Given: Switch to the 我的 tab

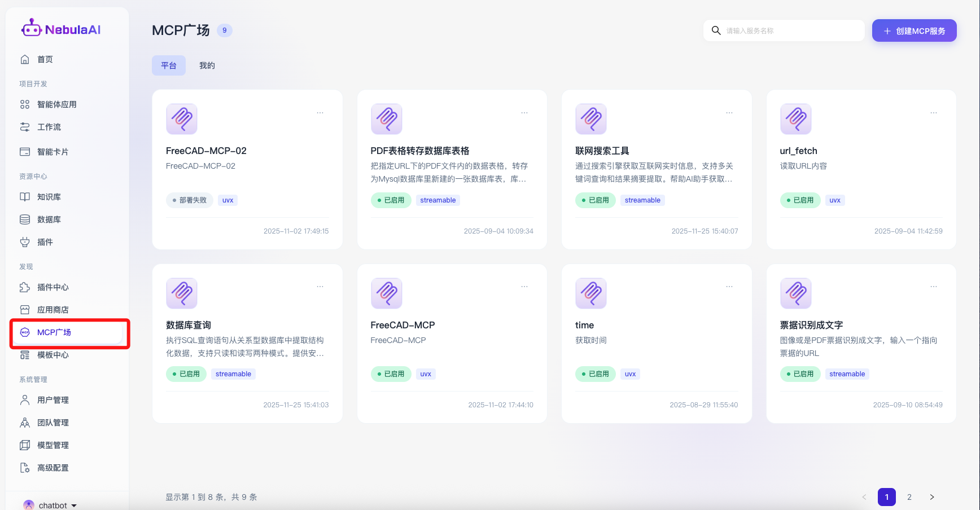Looking at the screenshot, I should pos(207,65).
